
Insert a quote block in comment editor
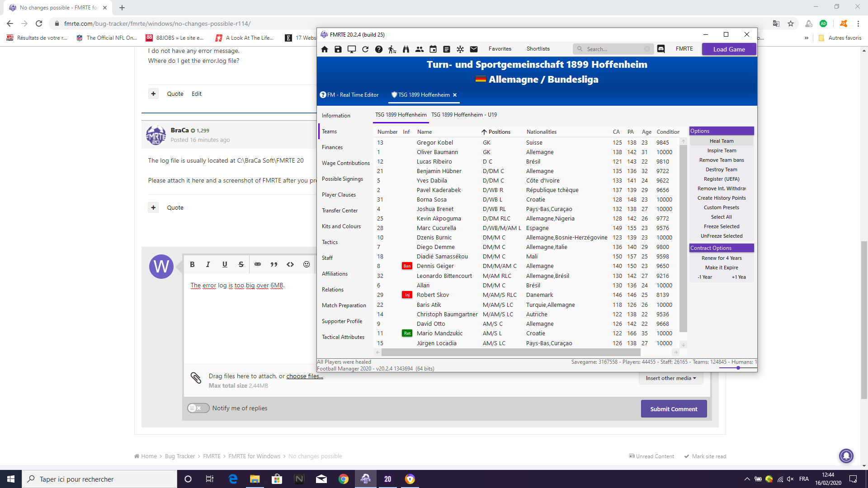click(x=274, y=264)
